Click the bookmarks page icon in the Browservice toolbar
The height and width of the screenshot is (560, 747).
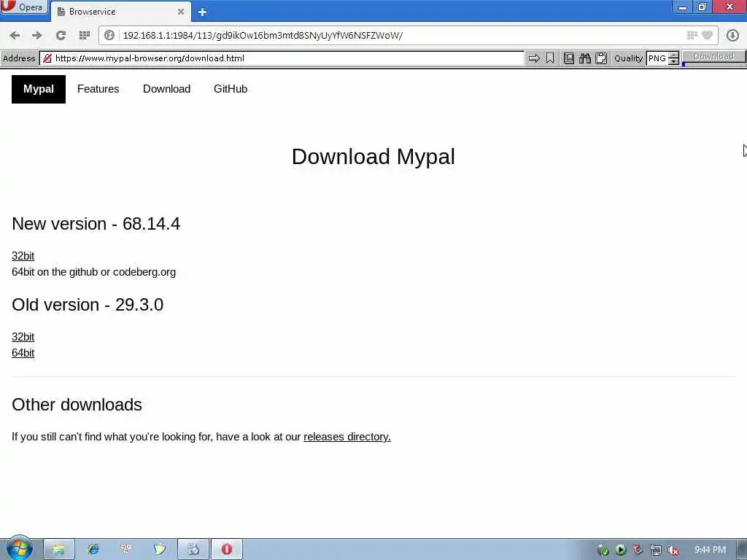pos(569,58)
